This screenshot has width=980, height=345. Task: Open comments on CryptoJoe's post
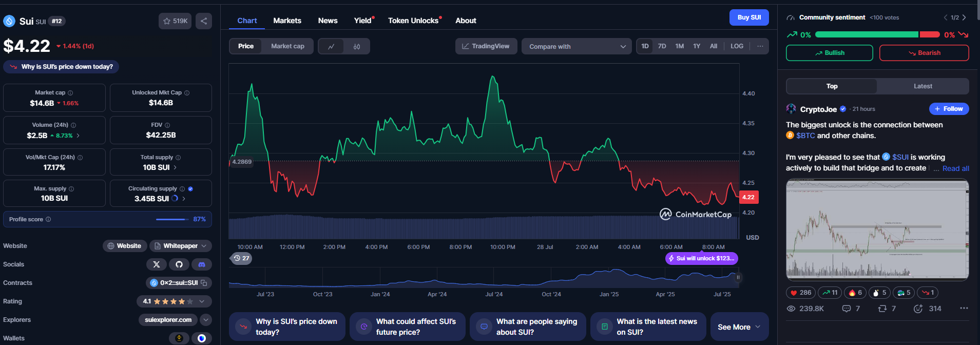tap(851, 309)
